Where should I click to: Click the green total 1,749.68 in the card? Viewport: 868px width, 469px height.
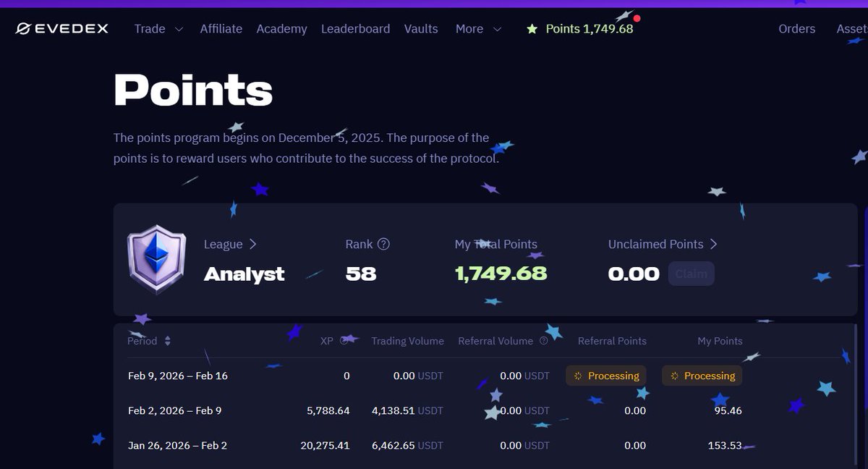coord(501,274)
